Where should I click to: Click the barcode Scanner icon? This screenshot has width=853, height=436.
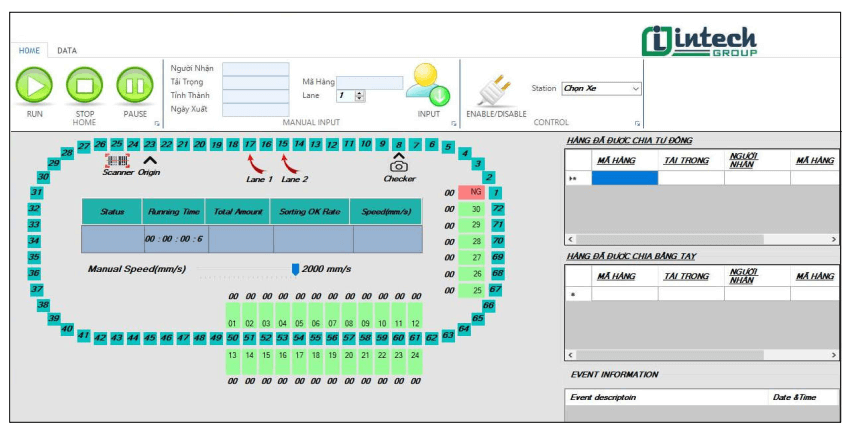tap(118, 161)
